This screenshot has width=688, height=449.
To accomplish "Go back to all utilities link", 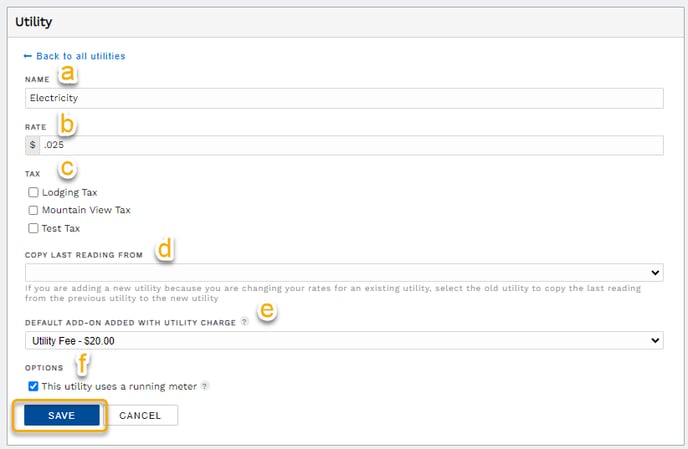I will pos(81,56).
